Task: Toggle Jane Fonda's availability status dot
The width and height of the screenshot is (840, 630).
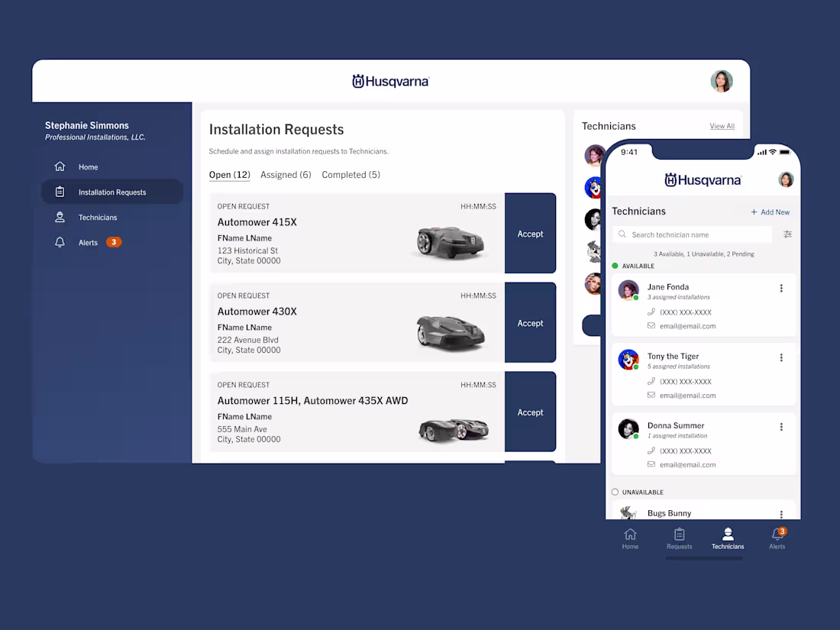Action: coord(636,298)
